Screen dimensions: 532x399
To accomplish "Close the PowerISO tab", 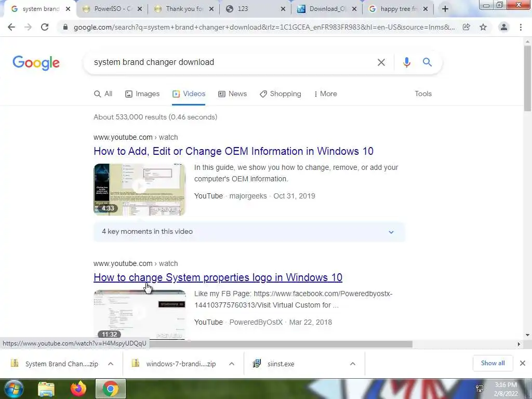I will 139,9.
